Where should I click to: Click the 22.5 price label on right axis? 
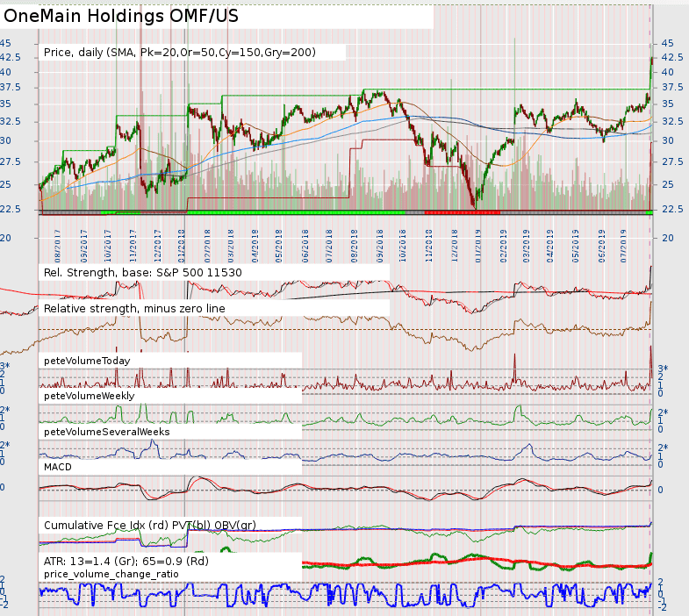pyautogui.click(x=672, y=209)
